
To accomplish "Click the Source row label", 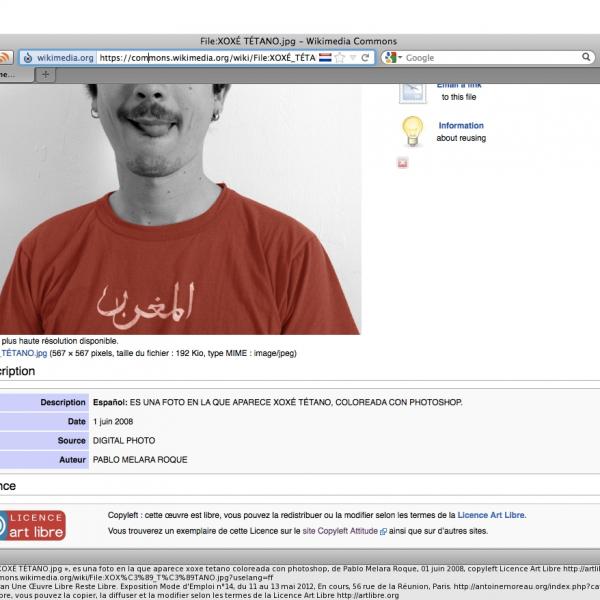I will tap(72, 440).
